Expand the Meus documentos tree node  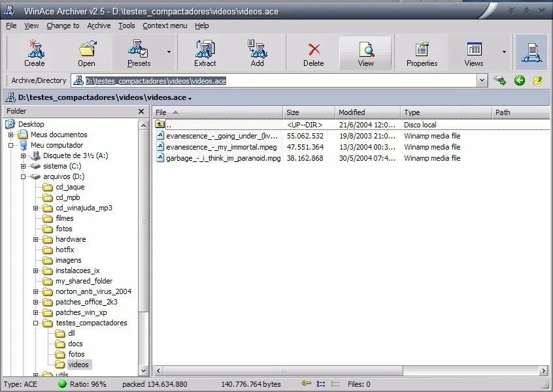coord(10,135)
